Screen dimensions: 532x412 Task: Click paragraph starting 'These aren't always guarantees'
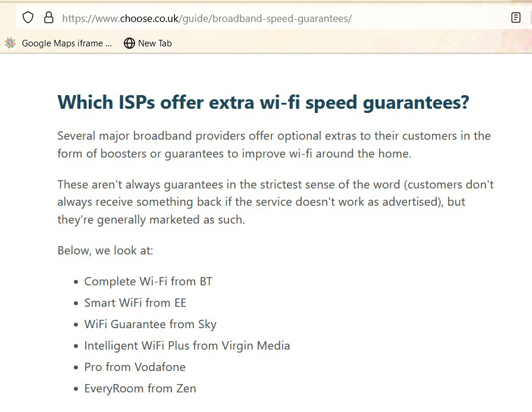point(275,202)
